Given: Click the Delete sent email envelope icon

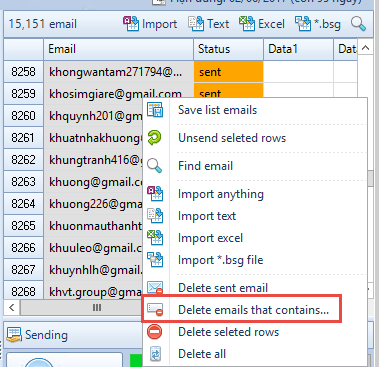Looking at the screenshot, I should 155,288.
